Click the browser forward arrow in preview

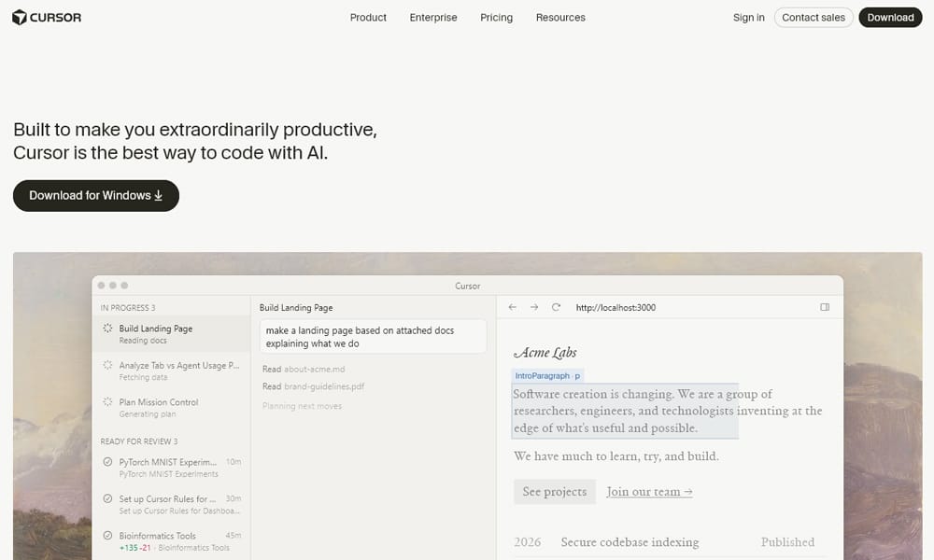pyautogui.click(x=534, y=307)
